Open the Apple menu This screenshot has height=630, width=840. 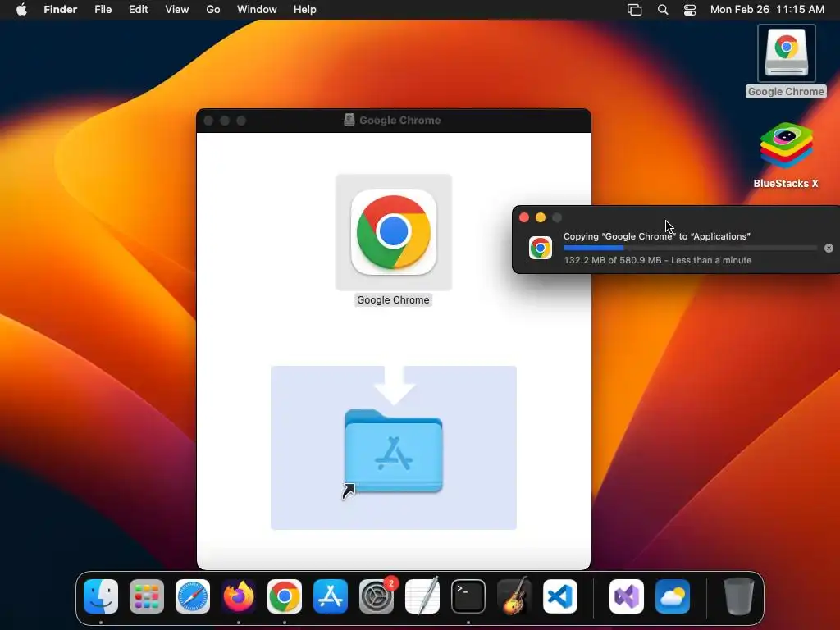(x=21, y=10)
